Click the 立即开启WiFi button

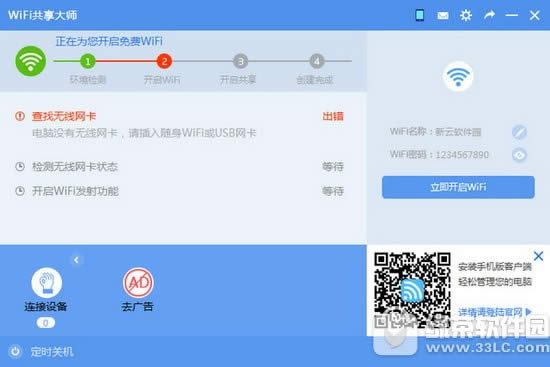point(458,187)
